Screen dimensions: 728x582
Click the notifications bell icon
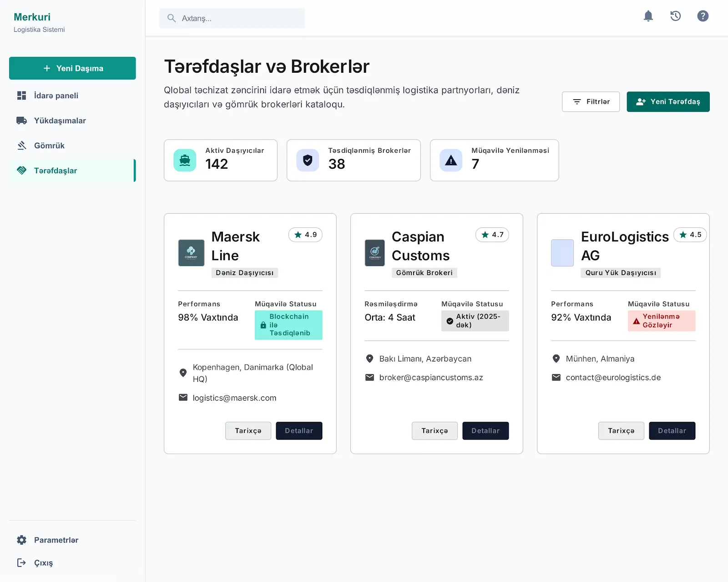click(x=648, y=16)
